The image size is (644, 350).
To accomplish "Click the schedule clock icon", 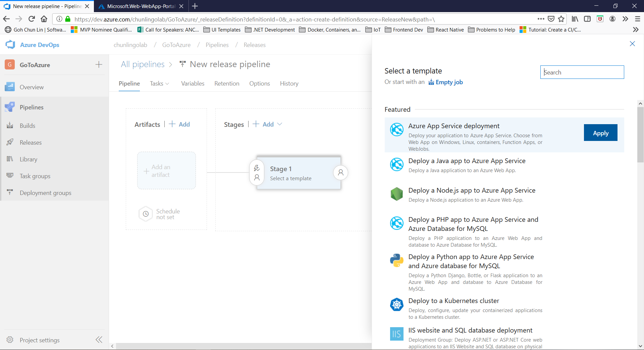I will [x=146, y=214].
